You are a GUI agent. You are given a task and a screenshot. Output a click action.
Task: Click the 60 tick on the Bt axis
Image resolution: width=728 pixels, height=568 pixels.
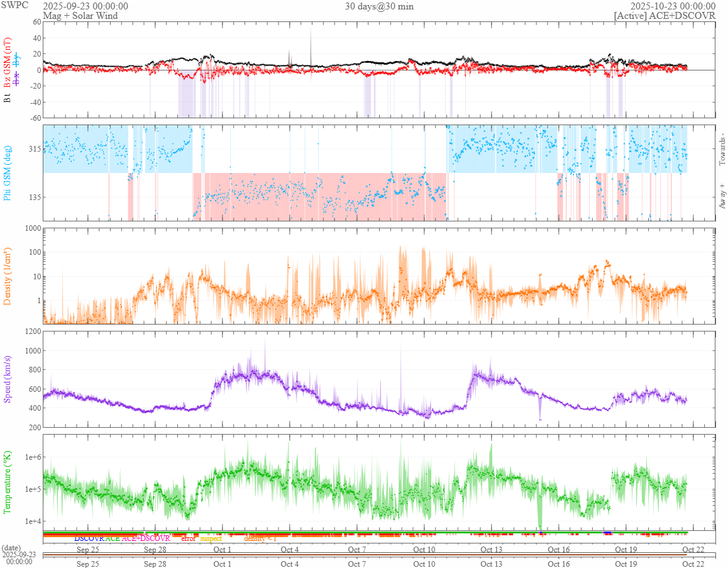point(37,22)
